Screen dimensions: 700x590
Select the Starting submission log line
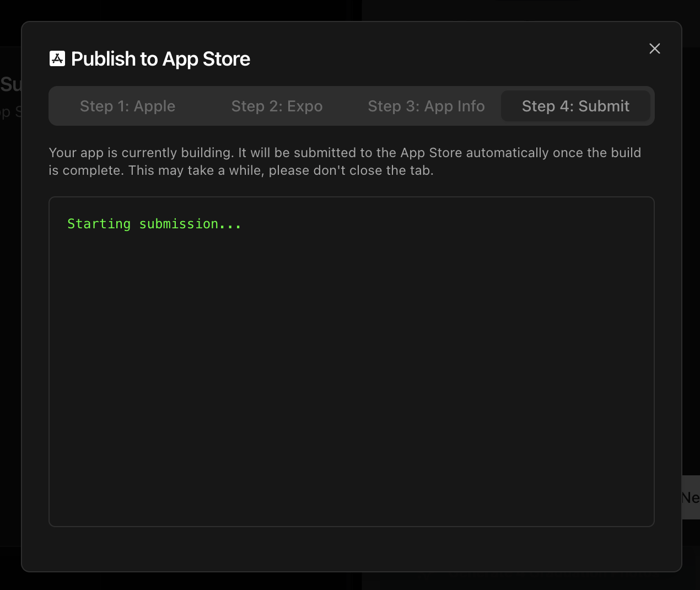(154, 224)
